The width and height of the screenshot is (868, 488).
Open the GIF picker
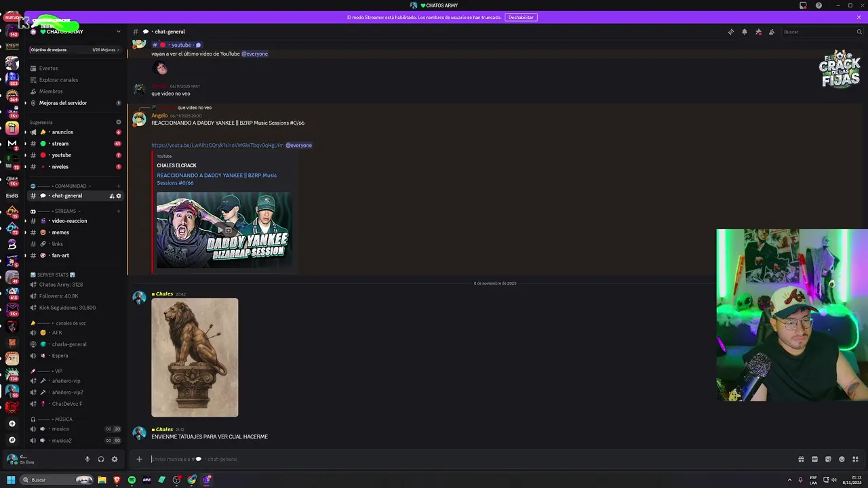pos(814,459)
